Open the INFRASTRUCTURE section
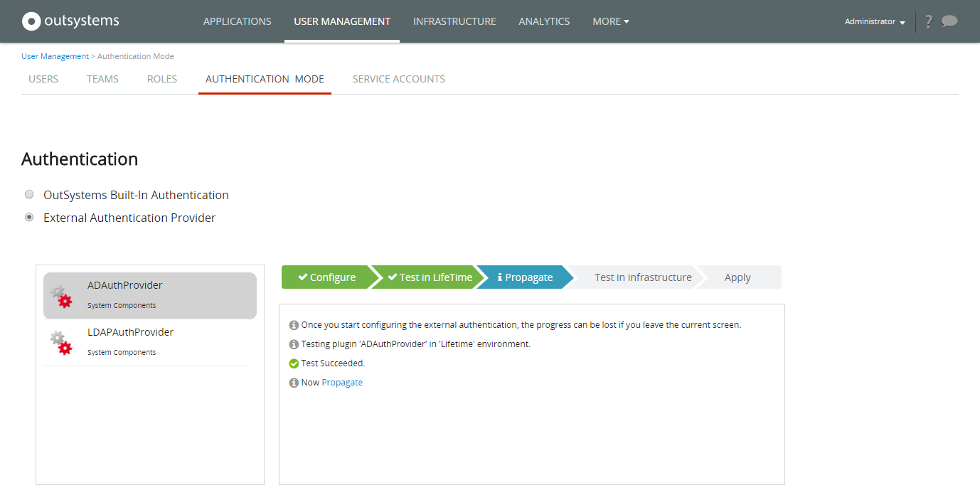Screen dimensions: 980x500 pos(454,21)
